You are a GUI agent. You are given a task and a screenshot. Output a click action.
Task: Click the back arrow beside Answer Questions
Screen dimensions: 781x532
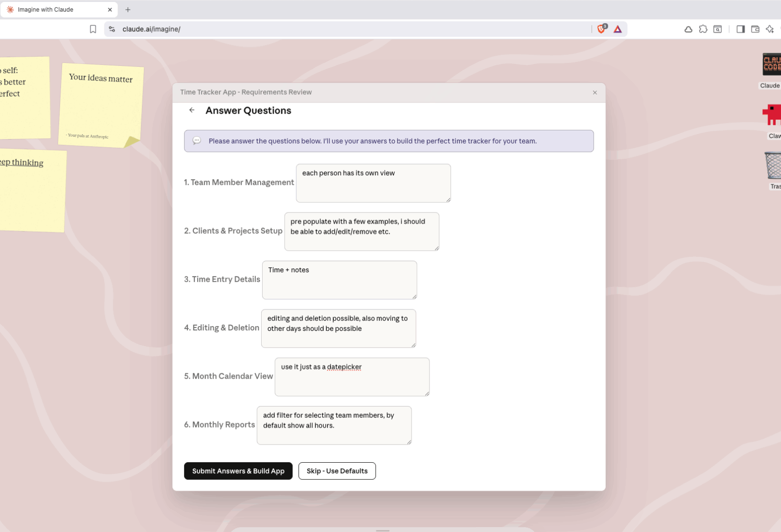coord(192,110)
